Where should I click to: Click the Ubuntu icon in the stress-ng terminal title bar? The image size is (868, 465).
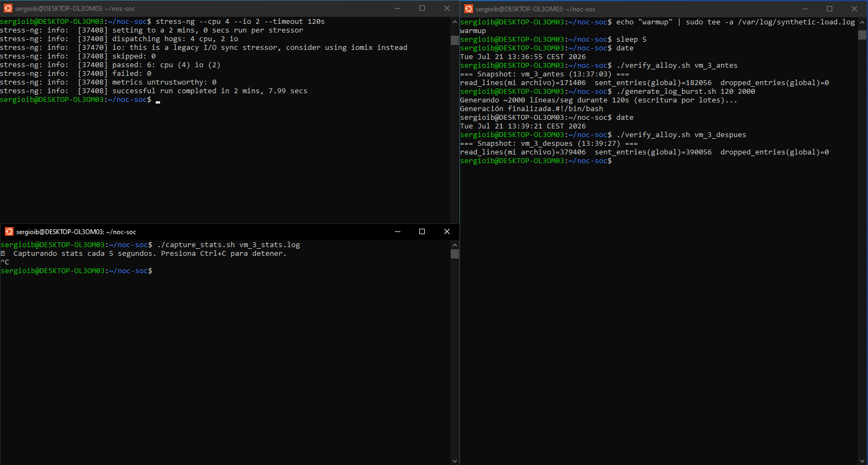tap(8, 9)
